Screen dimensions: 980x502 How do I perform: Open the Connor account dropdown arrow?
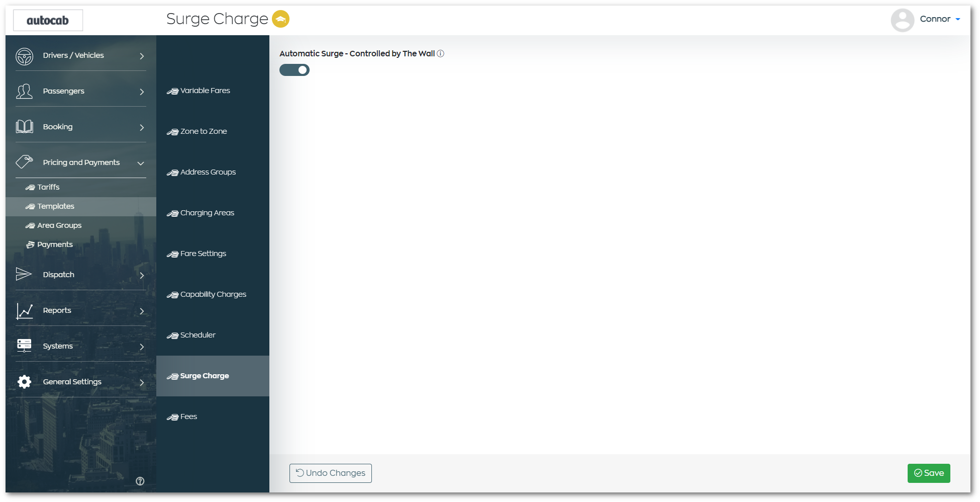pos(958,19)
